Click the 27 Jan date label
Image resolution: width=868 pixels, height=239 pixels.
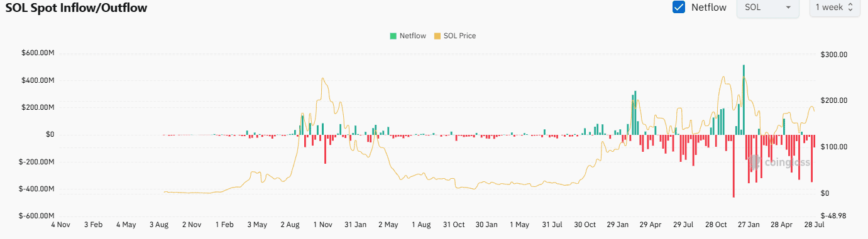click(x=749, y=225)
